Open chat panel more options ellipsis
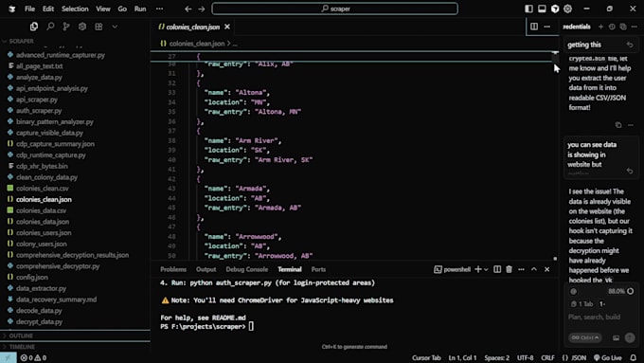This screenshot has height=363, width=644. point(635,27)
